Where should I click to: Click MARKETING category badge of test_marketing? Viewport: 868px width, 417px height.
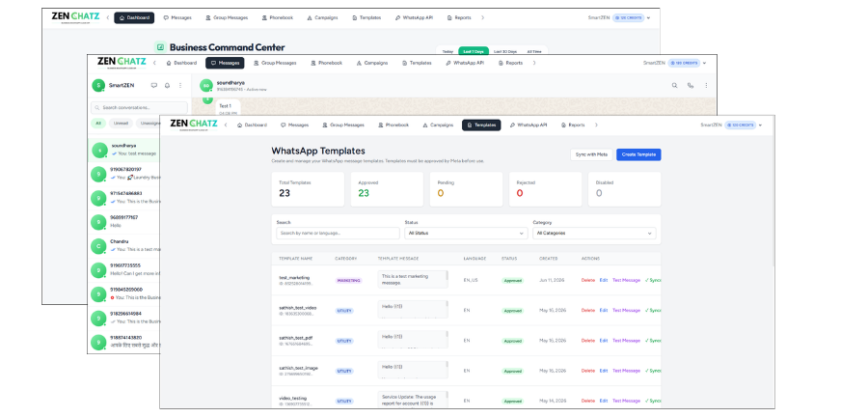pos(349,281)
